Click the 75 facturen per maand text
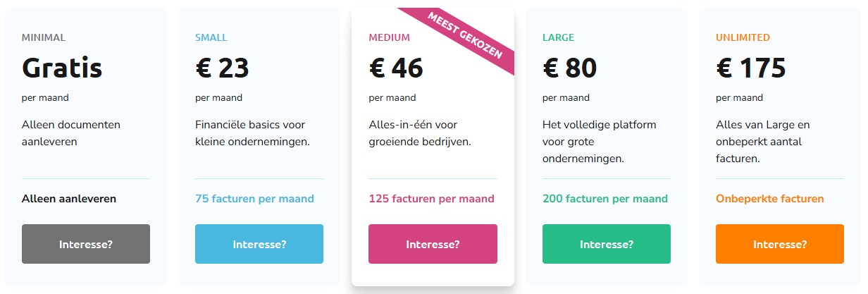This screenshot has width=868, height=294. coord(254,199)
